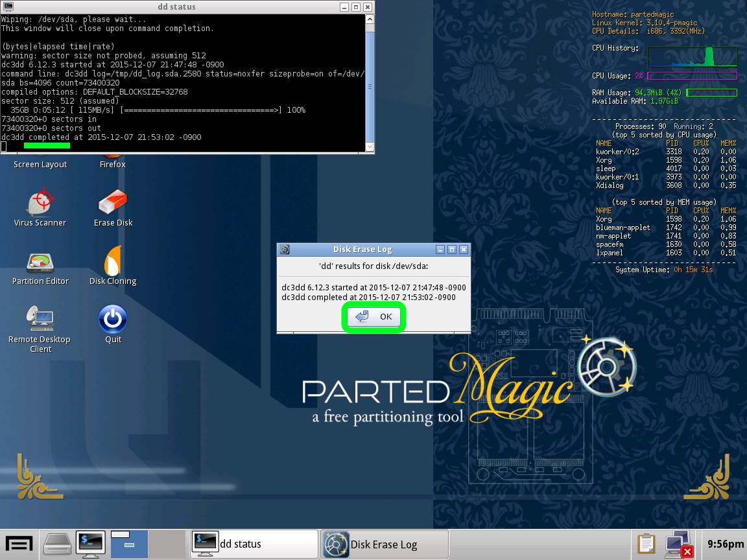Maximize the Disk Erase Log window
Screen dimensions: 747x560
pyautogui.click(x=452, y=250)
